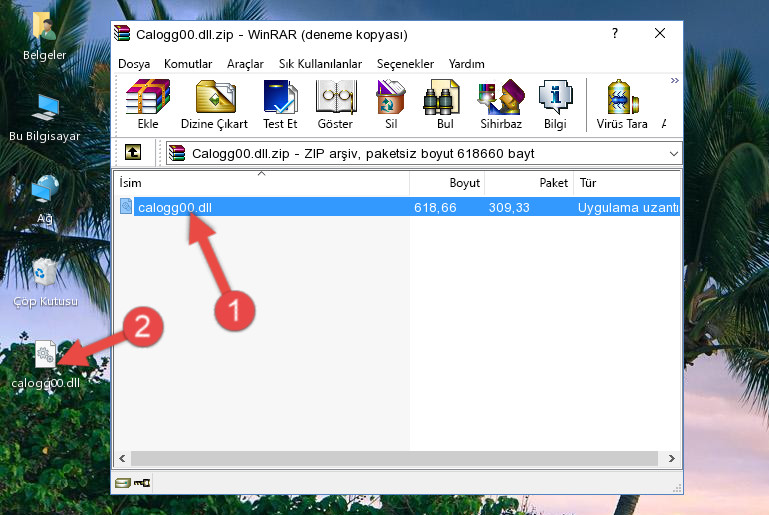Select calogg00.dll file icon in list
The height and width of the screenshot is (515, 769).
point(126,206)
